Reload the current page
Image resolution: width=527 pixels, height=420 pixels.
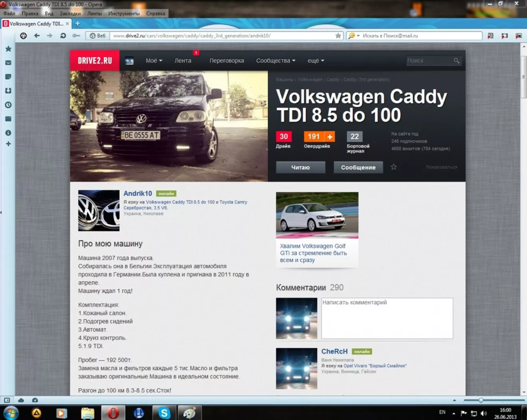(63, 35)
